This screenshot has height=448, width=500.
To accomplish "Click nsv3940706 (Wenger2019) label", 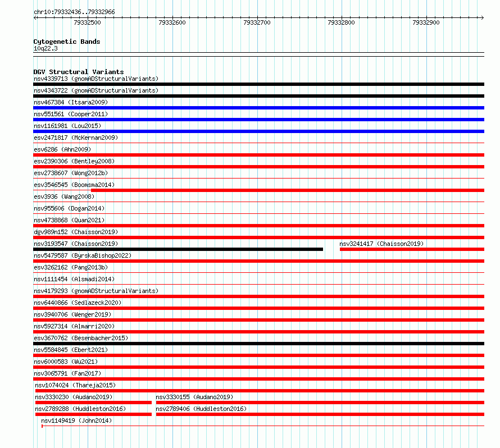I will click(72, 314).
